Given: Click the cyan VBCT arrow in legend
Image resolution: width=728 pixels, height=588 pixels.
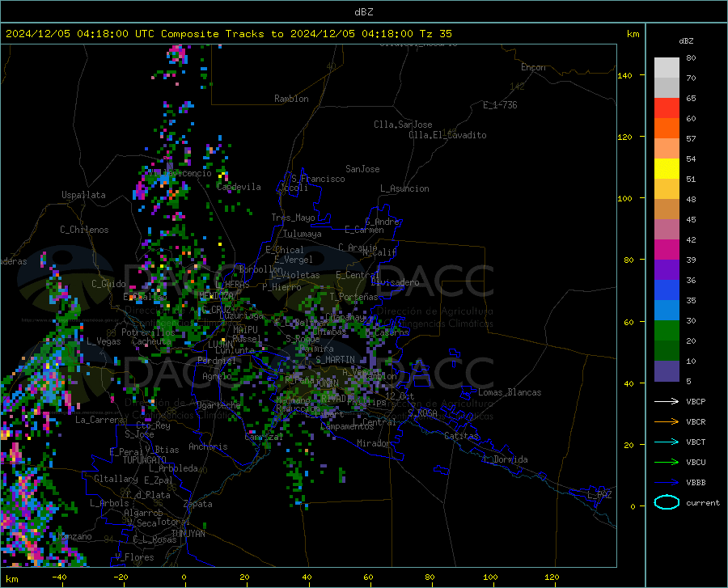Looking at the screenshot, I should pos(667,442).
